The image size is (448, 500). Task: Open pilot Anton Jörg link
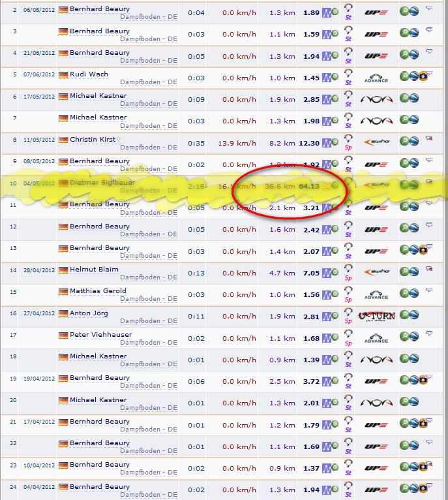tap(89, 313)
